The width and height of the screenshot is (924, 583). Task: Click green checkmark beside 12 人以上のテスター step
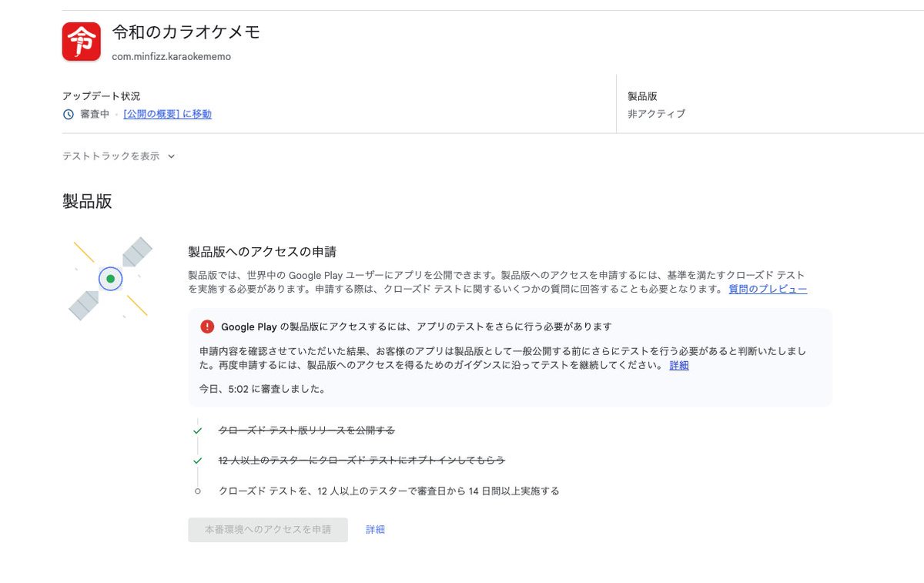point(198,461)
